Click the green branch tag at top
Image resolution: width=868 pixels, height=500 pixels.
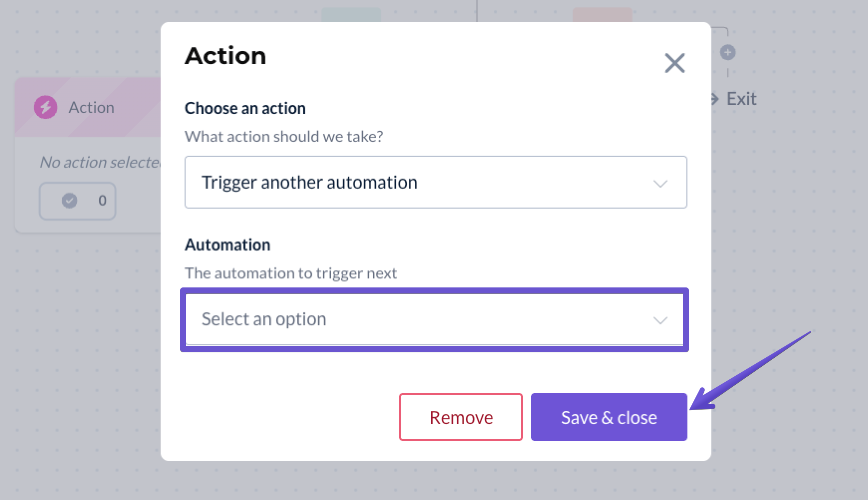351,14
